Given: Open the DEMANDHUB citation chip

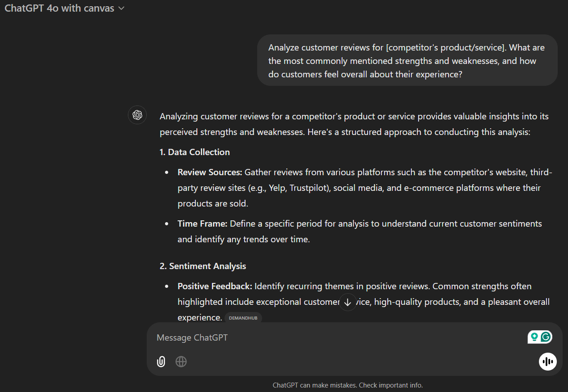Looking at the screenshot, I should point(243,318).
